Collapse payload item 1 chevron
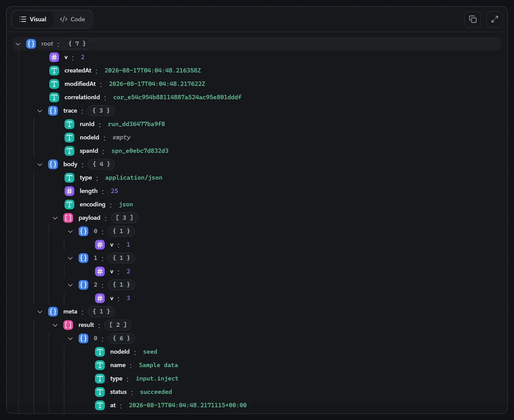This screenshot has width=514, height=420. point(70,258)
